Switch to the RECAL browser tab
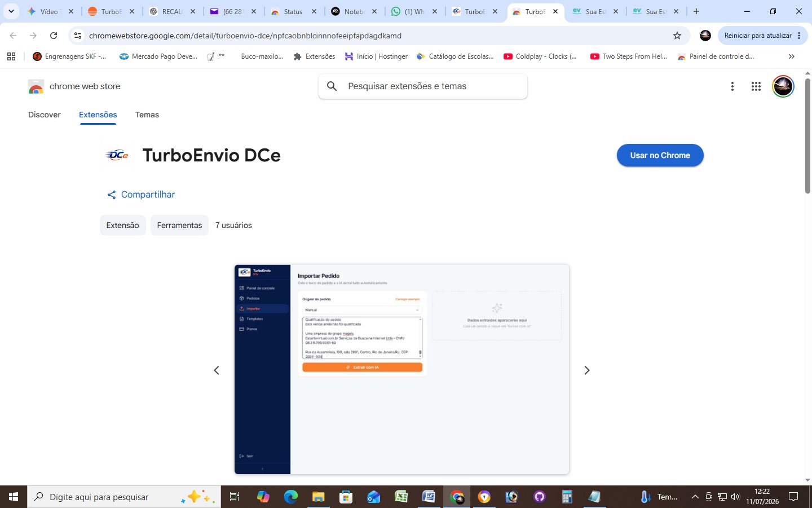 173,11
